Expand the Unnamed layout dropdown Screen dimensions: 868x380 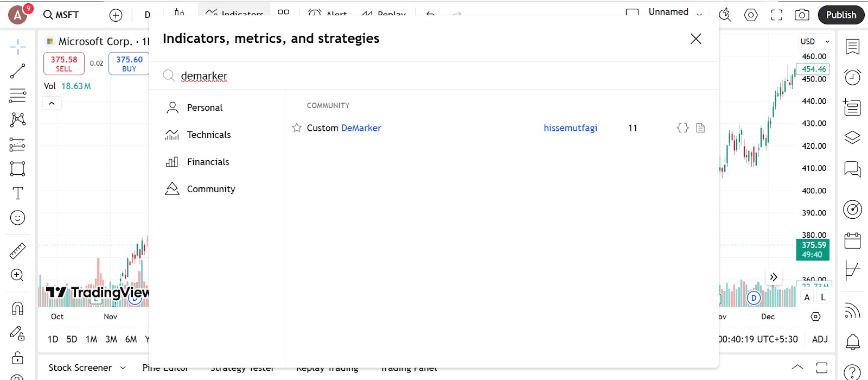click(699, 15)
